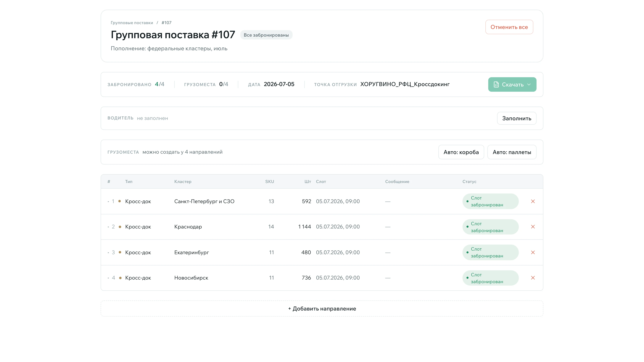Click driver status не заполнен
Screen dimensions: 644x362
coord(153,118)
